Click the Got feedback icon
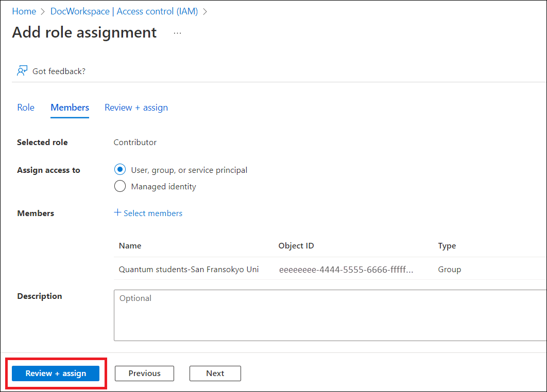Screen dimensions: 547x392 pos(21,70)
